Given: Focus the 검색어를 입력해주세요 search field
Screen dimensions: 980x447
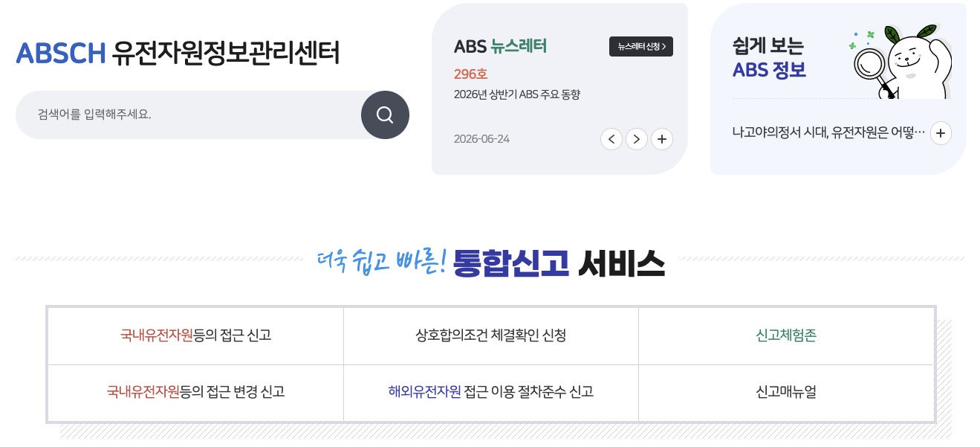Looking at the screenshot, I should (189, 115).
